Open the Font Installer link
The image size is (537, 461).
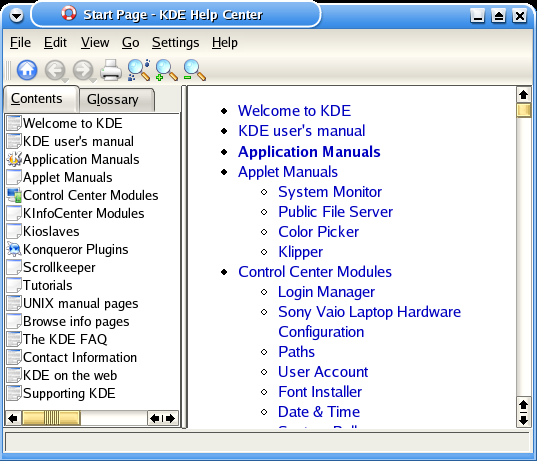pyautogui.click(x=320, y=392)
